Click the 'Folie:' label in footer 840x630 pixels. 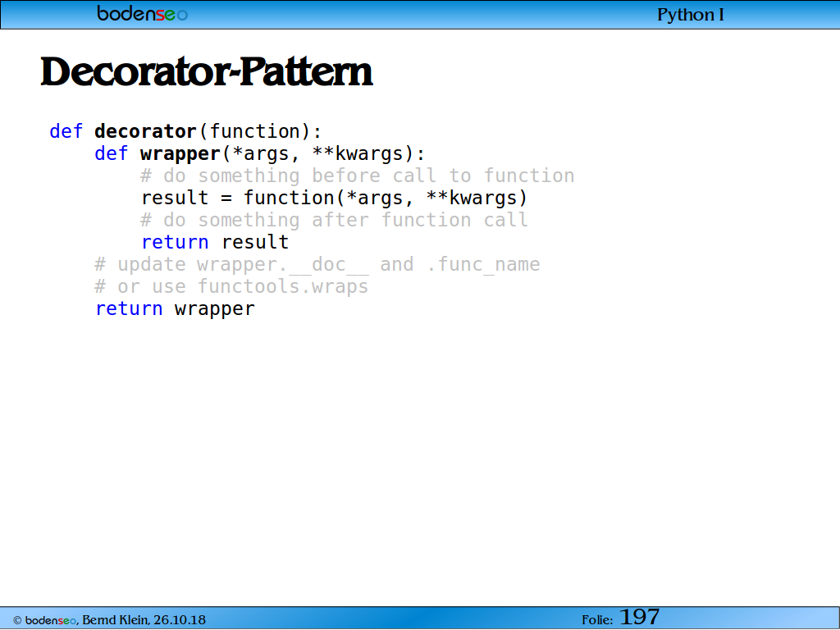coord(597,620)
